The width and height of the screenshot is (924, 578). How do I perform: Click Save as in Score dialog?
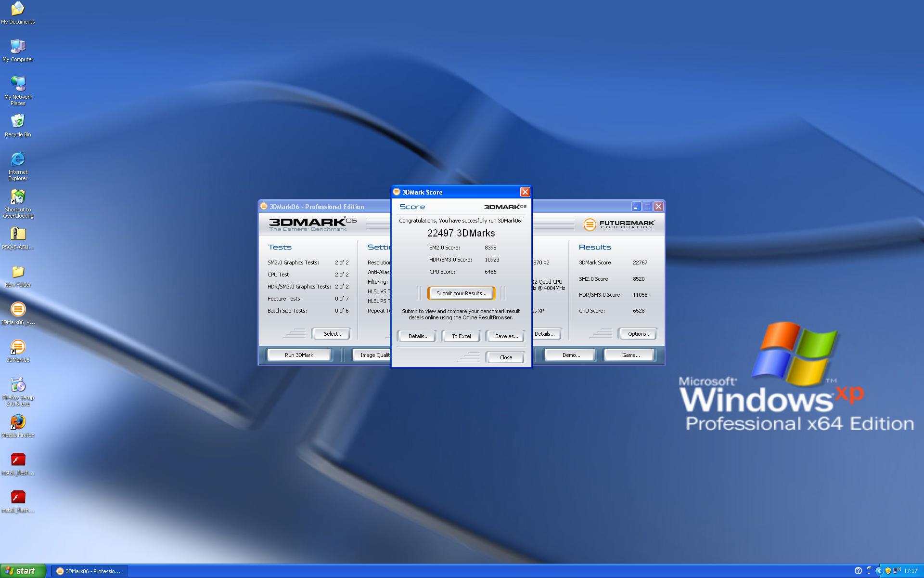506,336
